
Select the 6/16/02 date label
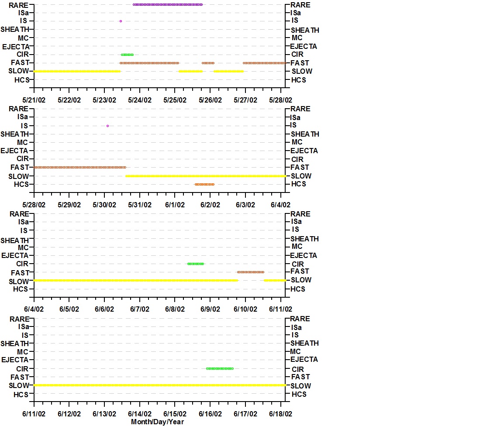click(x=210, y=414)
